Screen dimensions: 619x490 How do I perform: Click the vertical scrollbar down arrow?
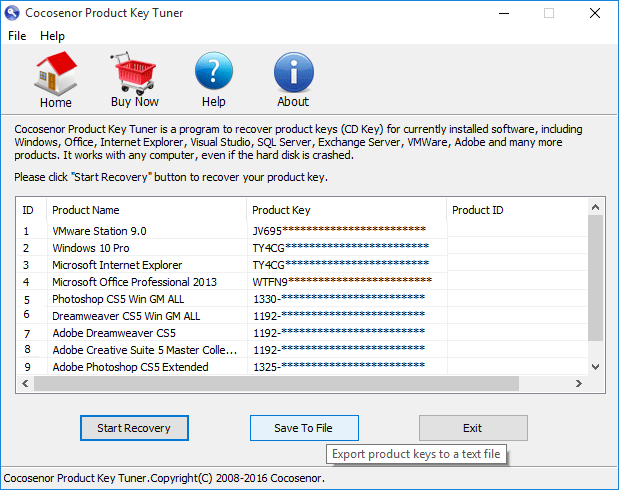coord(595,367)
